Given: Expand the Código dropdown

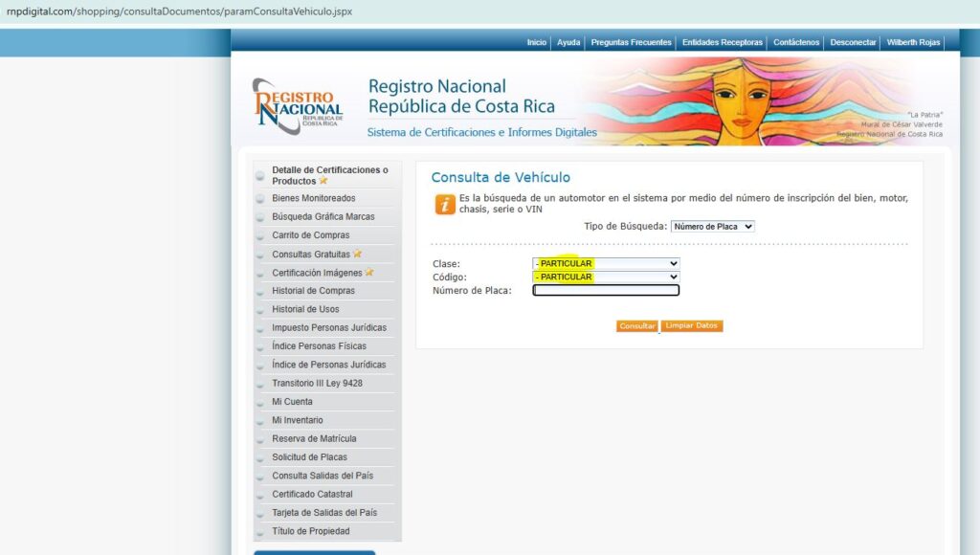Looking at the screenshot, I should pyautogui.click(x=606, y=277).
